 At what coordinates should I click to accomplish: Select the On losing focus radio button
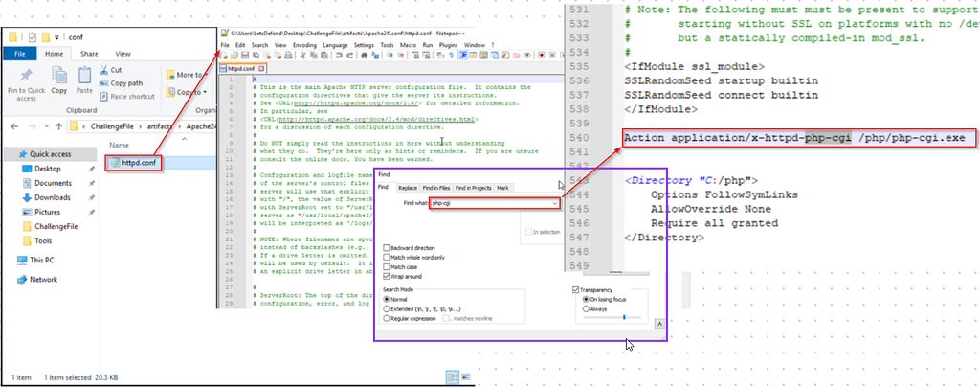[585, 300]
